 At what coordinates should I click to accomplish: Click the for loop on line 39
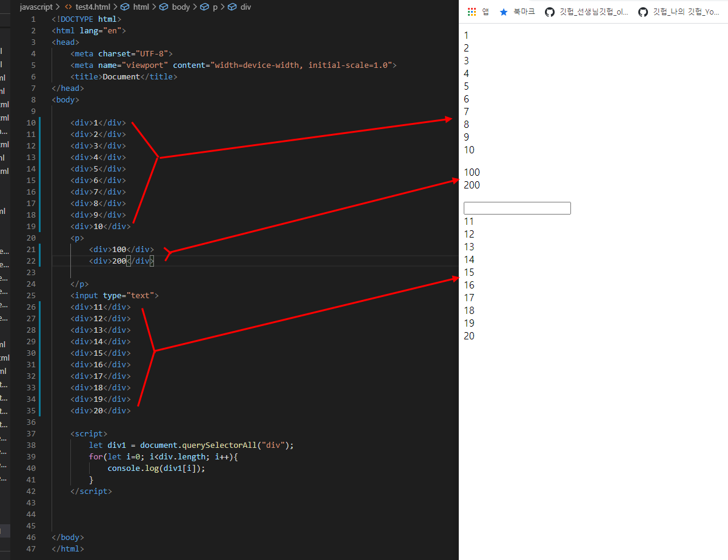[163, 456]
